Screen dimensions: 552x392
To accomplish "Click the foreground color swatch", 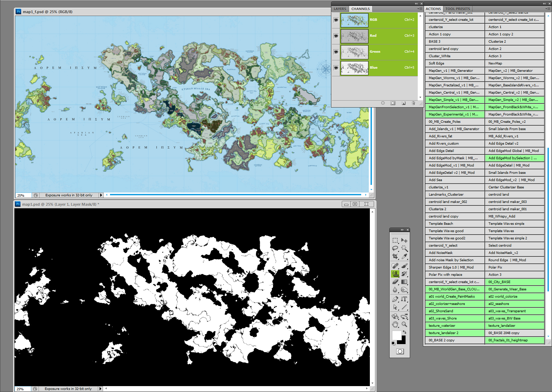I will click(396, 335).
